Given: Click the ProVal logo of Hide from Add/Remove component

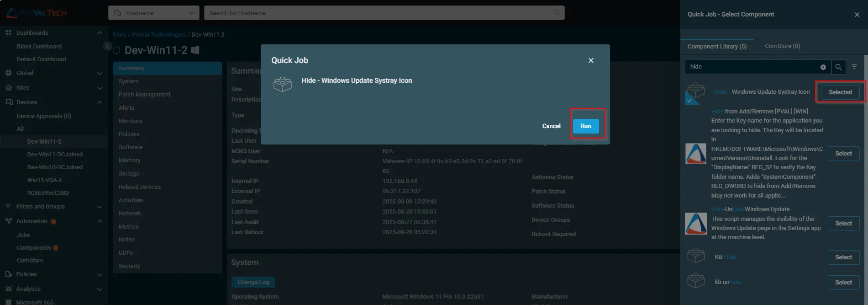Looking at the screenshot, I should point(695,154).
